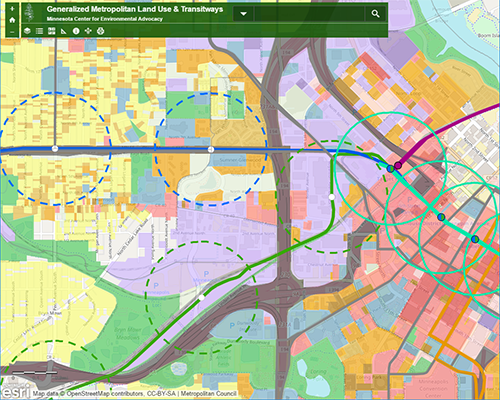500x400 pixels.
Task: Click the 'Metropolitan Council' attribution text
Action: 209,394
